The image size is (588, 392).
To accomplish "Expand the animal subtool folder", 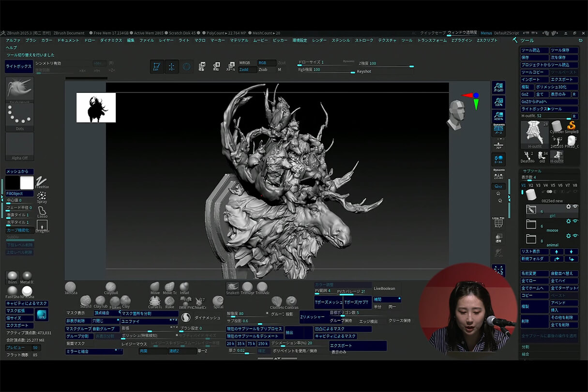I will pyautogui.click(x=531, y=239).
